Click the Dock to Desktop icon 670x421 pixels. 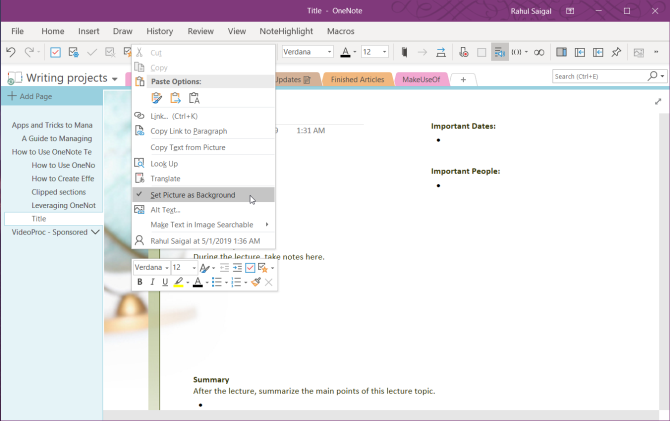point(561,52)
